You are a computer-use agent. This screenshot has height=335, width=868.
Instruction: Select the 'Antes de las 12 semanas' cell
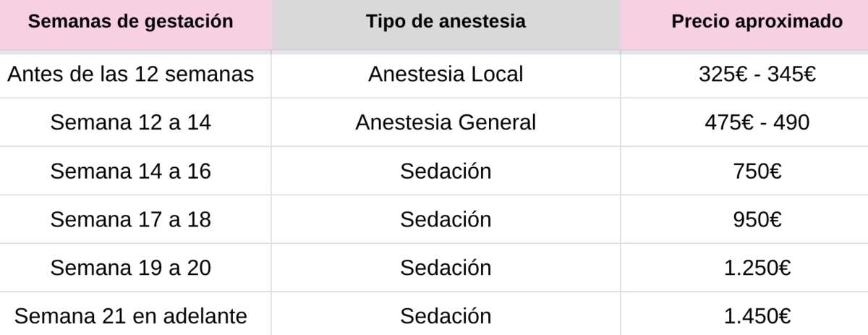131,74
